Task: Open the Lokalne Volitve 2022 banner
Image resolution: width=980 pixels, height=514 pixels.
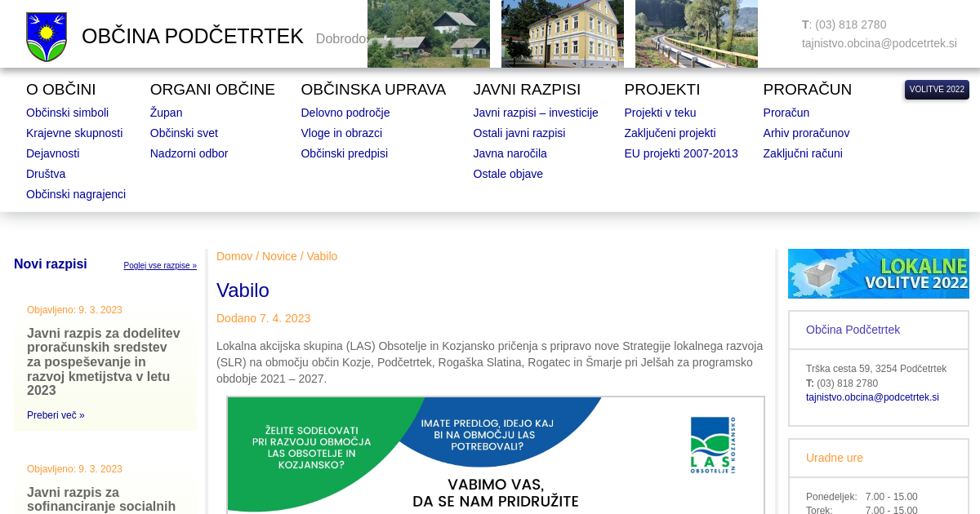Action: (x=878, y=273)
